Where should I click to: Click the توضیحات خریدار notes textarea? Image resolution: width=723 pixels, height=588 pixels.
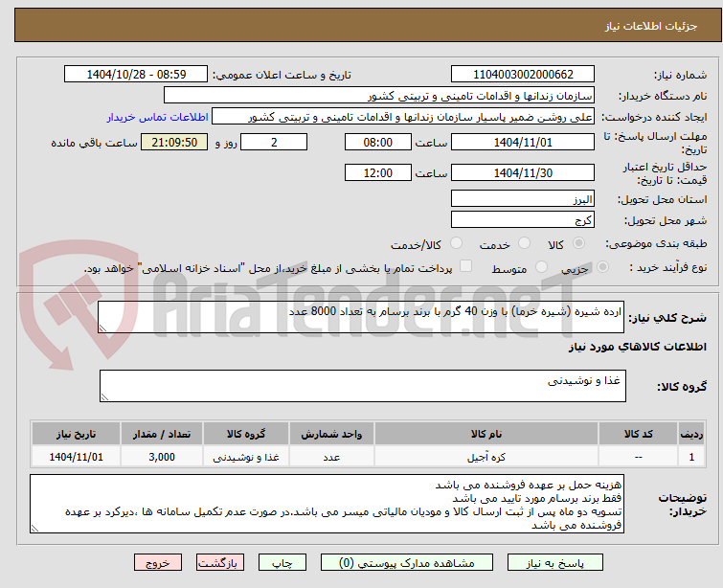pos(327,504)
